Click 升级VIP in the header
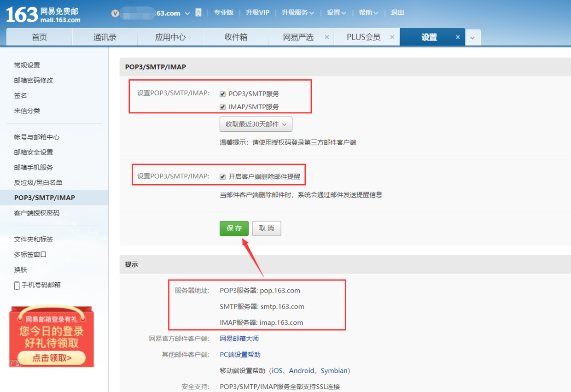This screenshot has width=571, height=392. point(258,13)
